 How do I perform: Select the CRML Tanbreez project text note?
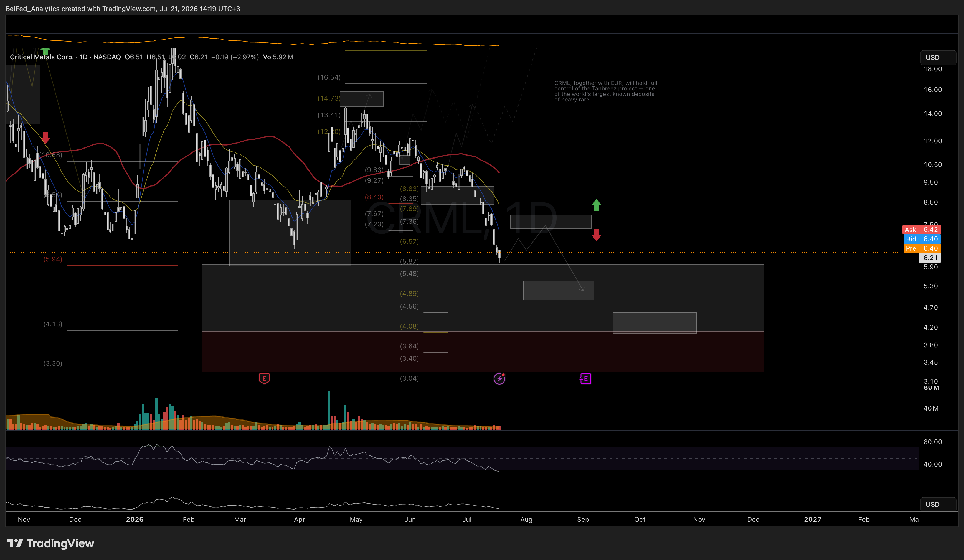pyautogui.click(x=606, y=91)
